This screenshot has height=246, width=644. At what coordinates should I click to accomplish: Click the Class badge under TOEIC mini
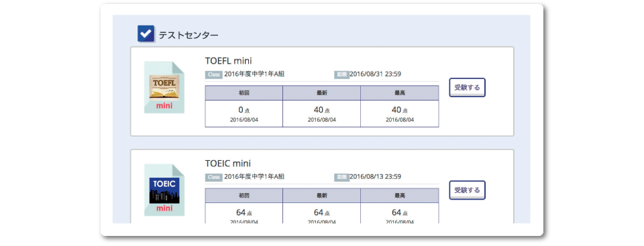click(213, 178)
